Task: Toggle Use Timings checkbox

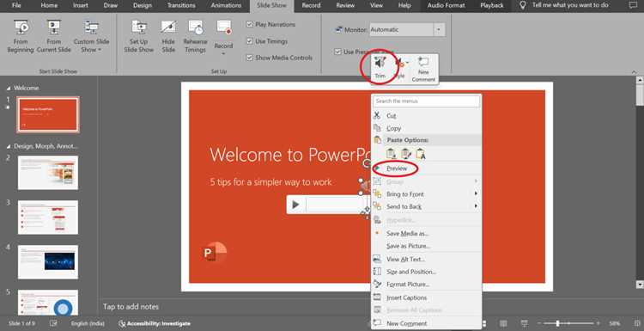Action: point(249,41)
